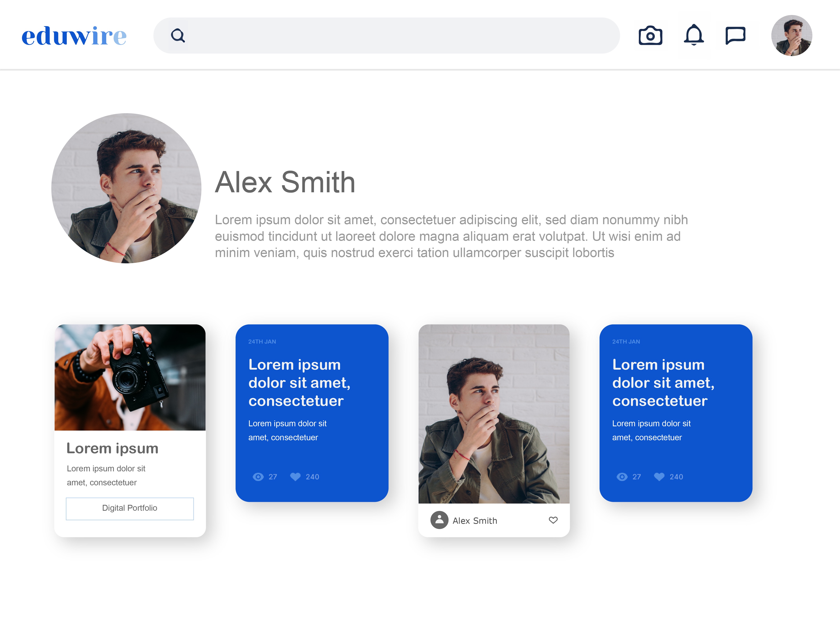Screen dimensions: 840x630
Task: Click "Lorem ipsum" title on portfolio card
Action: click(x=112, y=449)
